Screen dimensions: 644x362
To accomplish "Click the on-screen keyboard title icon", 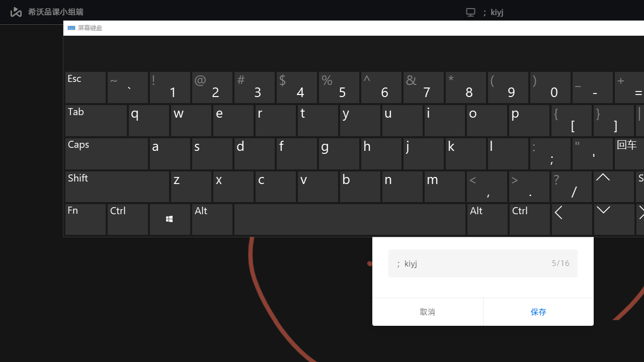I will pyautogui.click(x=71, y=28).
